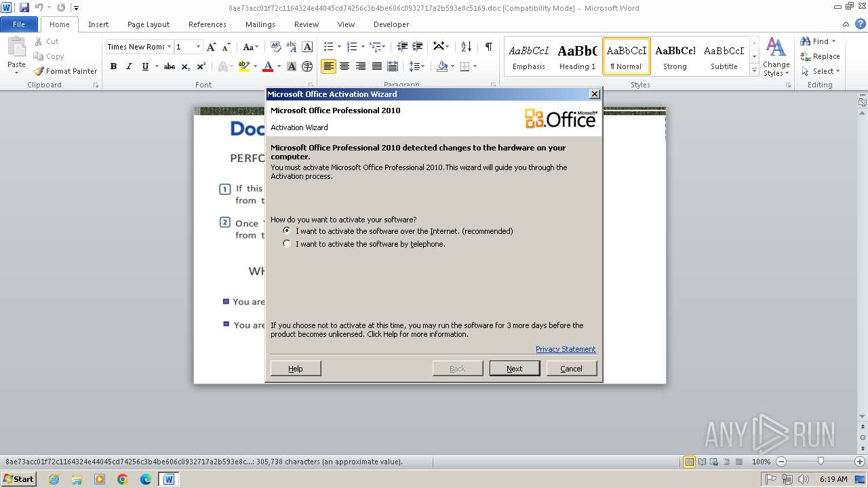Apply Italic formatting
Screen dimensions: 868x488
pos(129,66)
